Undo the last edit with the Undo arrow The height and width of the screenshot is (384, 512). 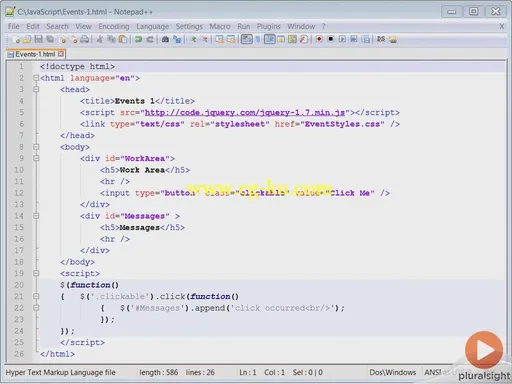[x=138, y=39]
